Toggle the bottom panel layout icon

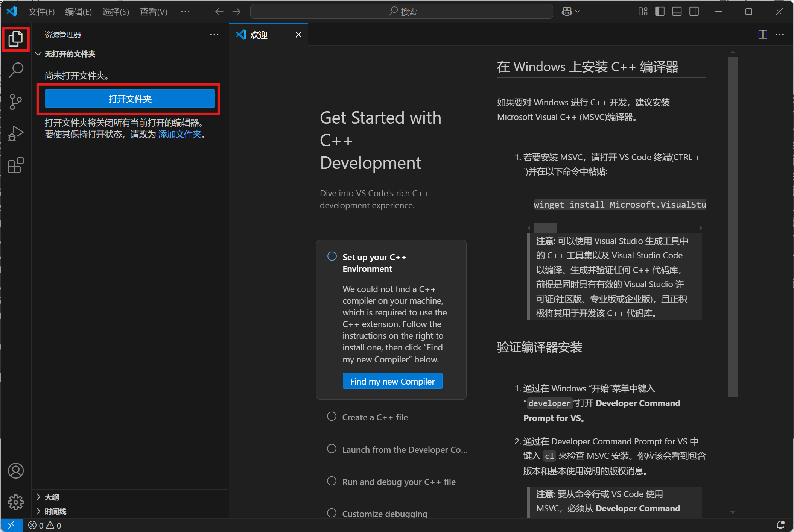pyautogui.click(x=677, y=12)
